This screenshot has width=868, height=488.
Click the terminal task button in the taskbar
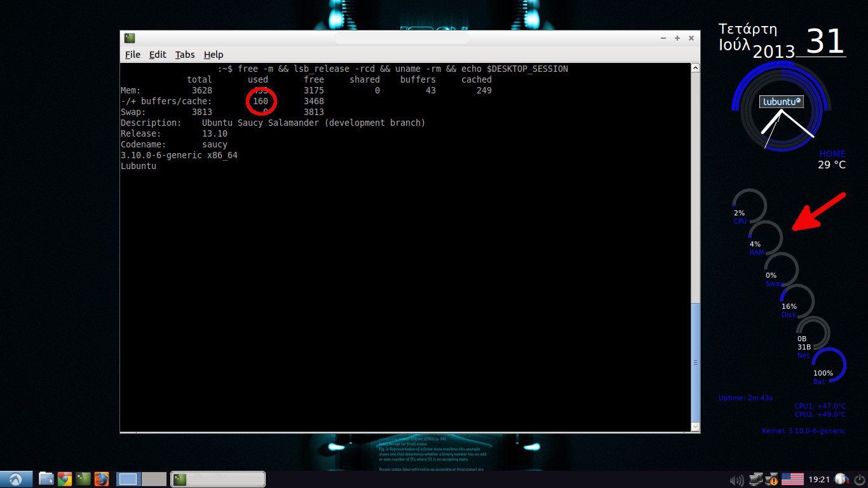pos(218,479)
